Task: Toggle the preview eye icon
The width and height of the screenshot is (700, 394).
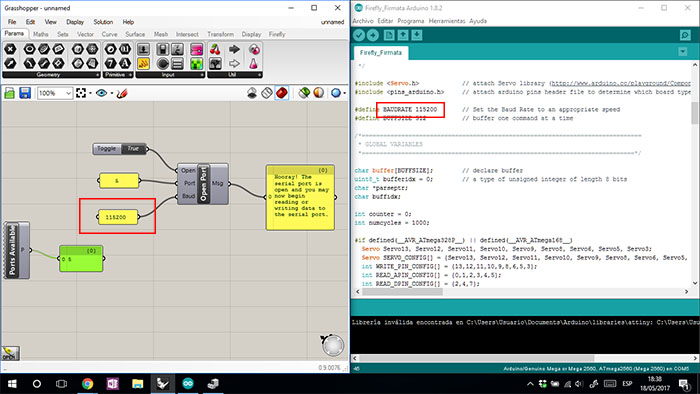Action: point(101,93)
